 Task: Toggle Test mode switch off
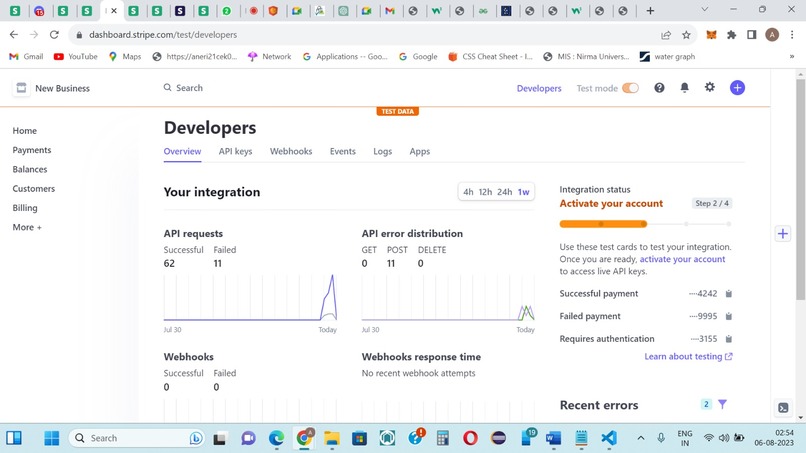pyautogui.click(x=630, y=88)
